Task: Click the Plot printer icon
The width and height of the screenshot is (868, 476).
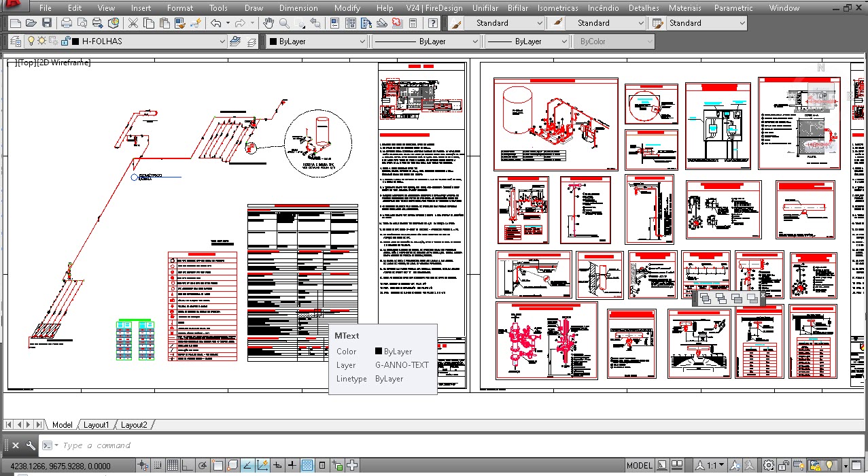Action: click(67, 23)
